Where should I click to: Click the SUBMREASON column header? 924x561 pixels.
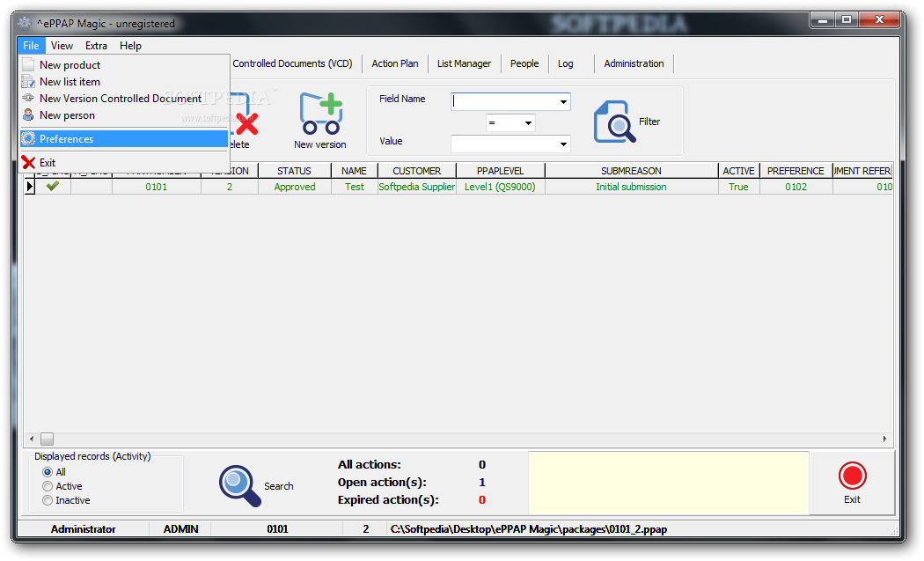(x=631, y=171)
